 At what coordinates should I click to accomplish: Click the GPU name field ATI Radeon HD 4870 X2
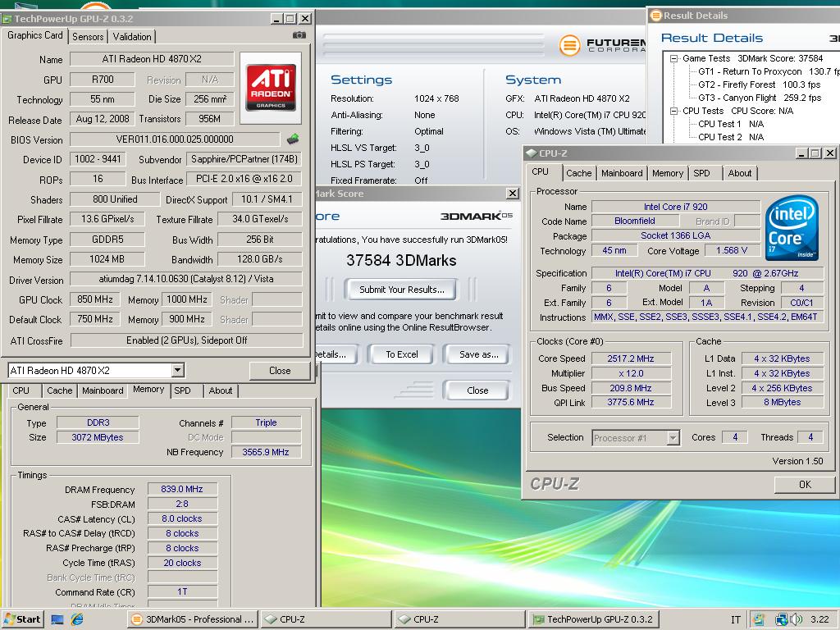[152, 59]
